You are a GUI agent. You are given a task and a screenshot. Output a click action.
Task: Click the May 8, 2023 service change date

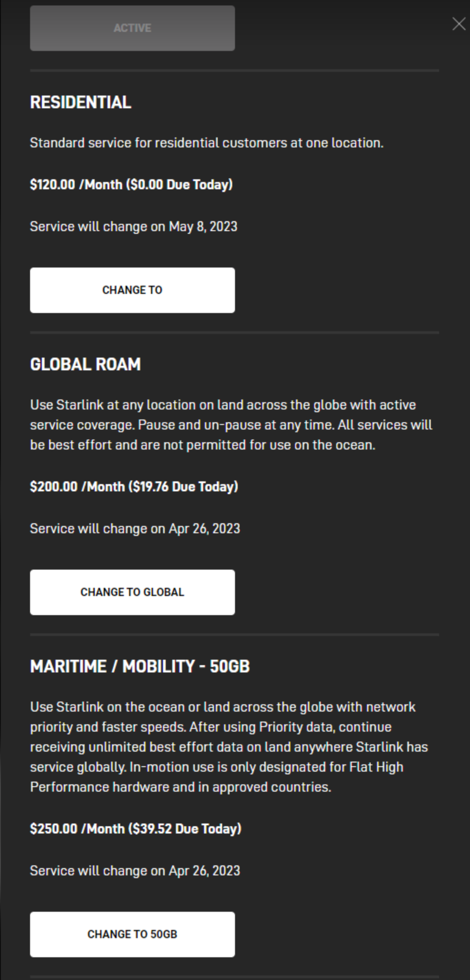(203, 227)
